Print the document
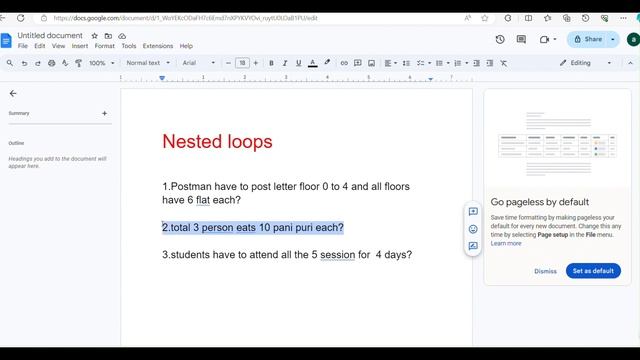640x360 pixels. (51, 63)
